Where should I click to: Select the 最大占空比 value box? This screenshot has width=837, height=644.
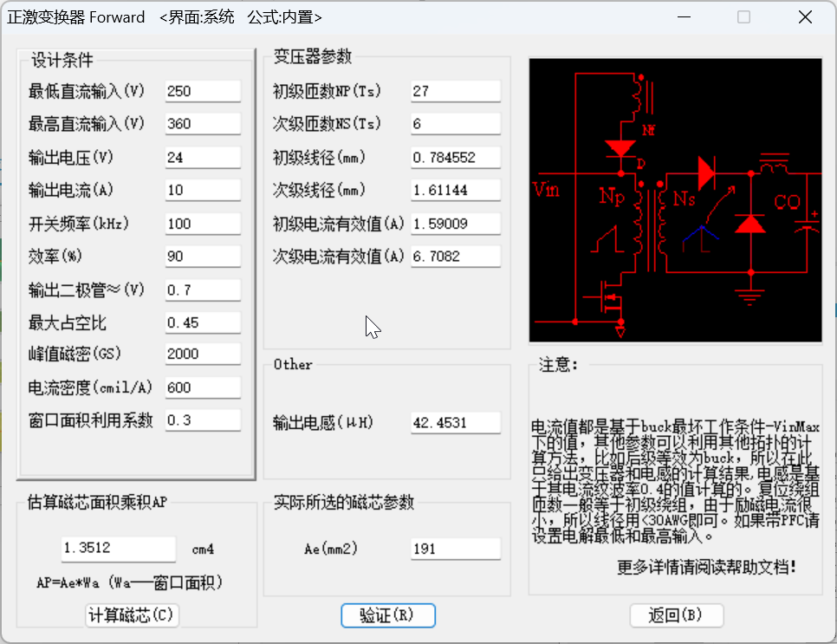pos(203,322)
